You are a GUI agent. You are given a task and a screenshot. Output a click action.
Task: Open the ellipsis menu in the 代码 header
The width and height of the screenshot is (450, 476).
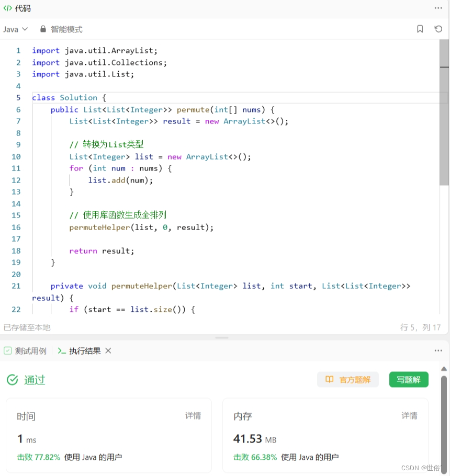pyautogui.click(x=438, y=8)
